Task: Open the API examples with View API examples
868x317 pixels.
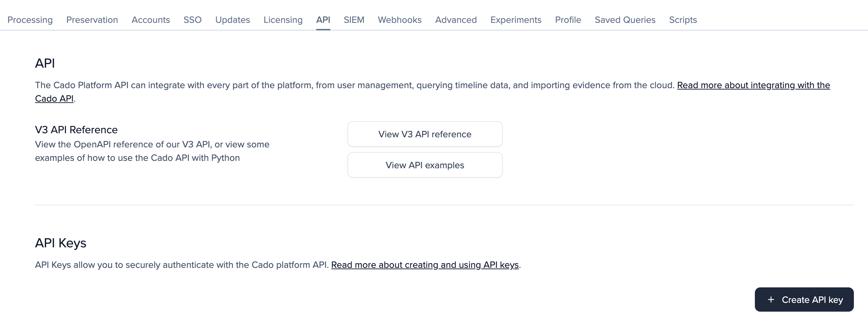Action: [425, 165]
